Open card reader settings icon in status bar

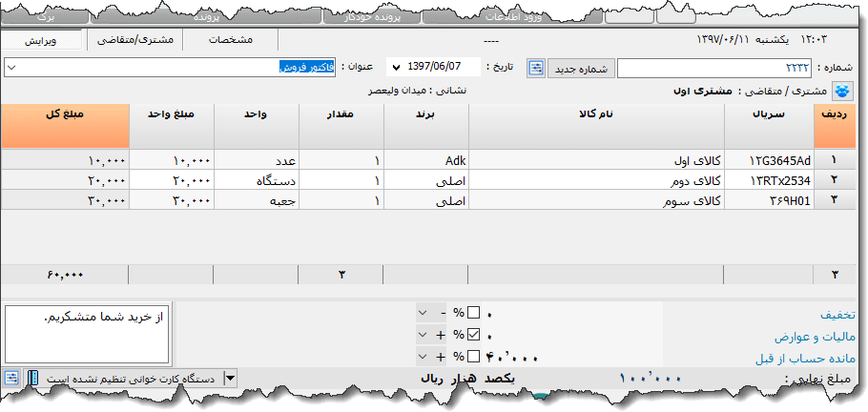(x=11, y=379)
